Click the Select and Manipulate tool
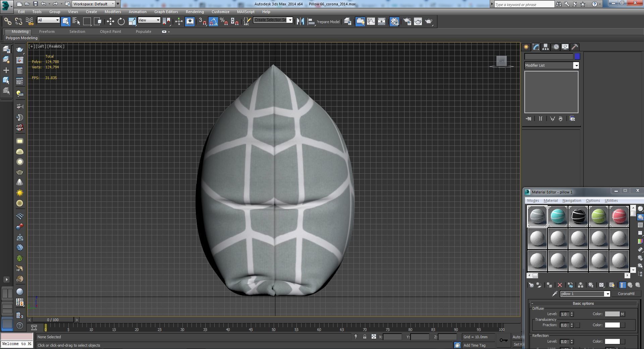Screen dimensions: 644x349 click(x=179, y=21)
